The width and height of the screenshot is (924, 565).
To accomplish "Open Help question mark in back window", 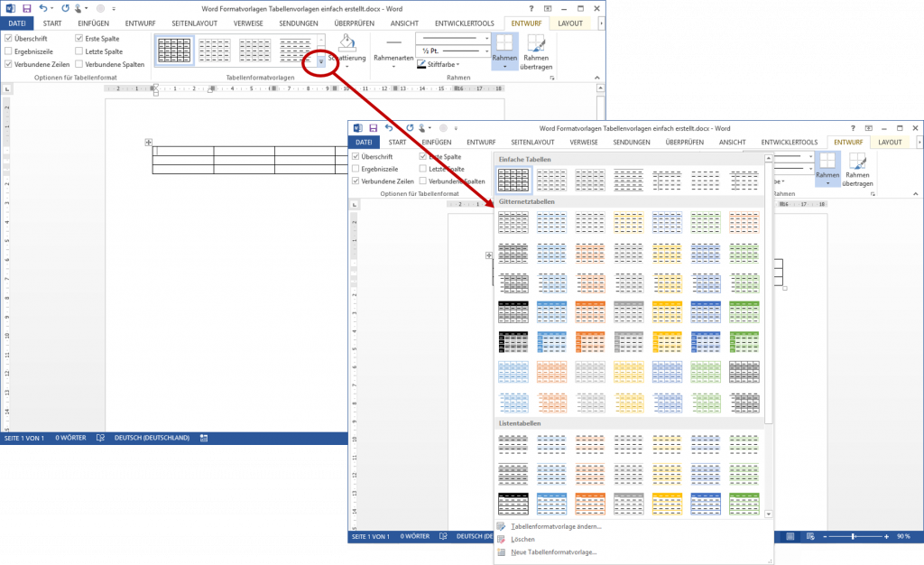I will point(531,8).
